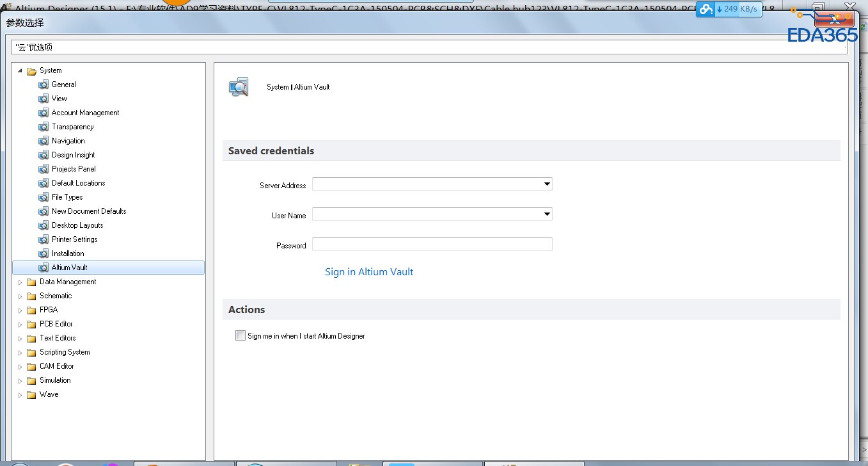Expand the Text Editors node

click(x=20, y=339)
